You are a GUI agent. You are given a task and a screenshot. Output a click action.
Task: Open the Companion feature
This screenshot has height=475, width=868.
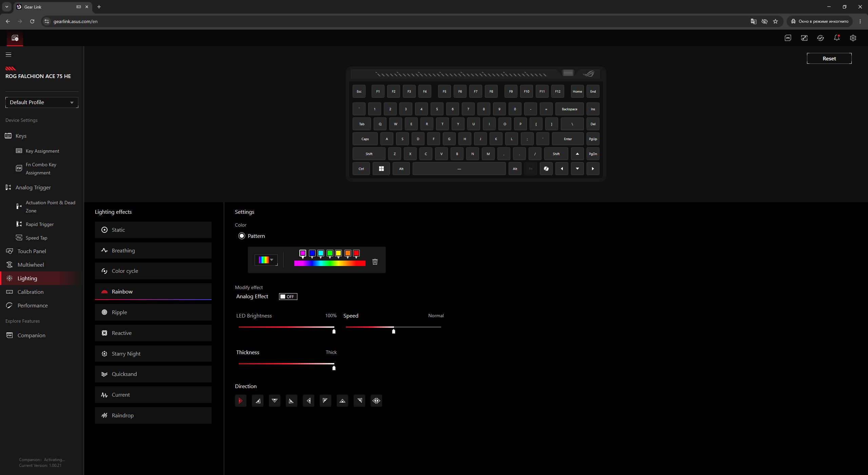[32, 335]
